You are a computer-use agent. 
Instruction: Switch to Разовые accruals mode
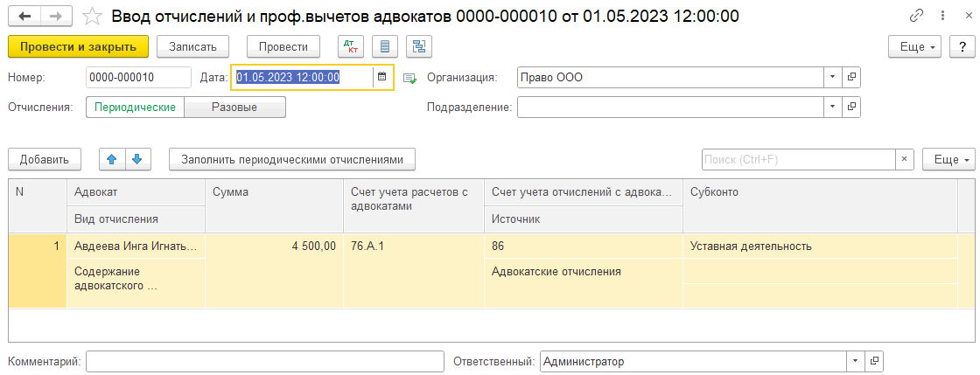235,107
